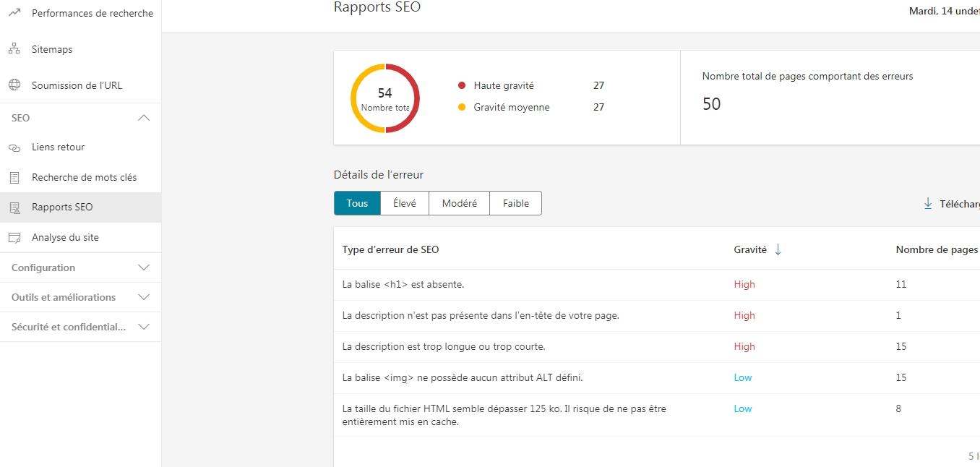980x467 pixels.
Task: Collapse the SEO section chevron
Action: tap(144, 118)
